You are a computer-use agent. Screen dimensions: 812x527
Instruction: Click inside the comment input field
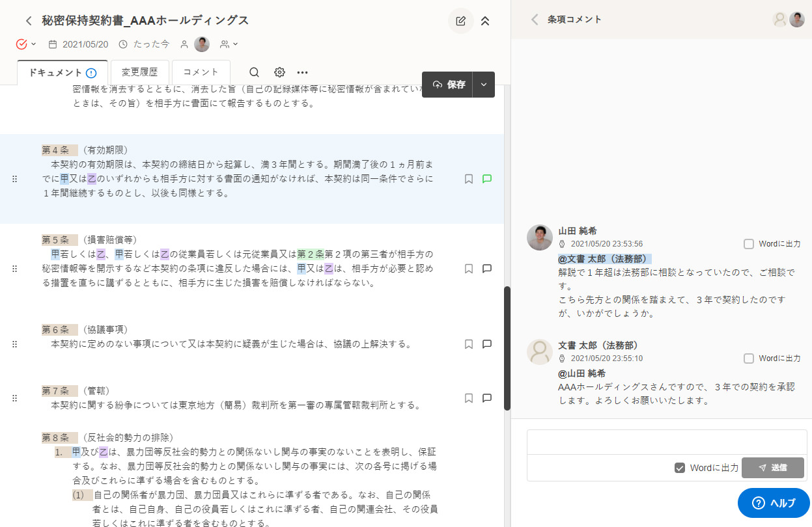(x=666, y=441)
